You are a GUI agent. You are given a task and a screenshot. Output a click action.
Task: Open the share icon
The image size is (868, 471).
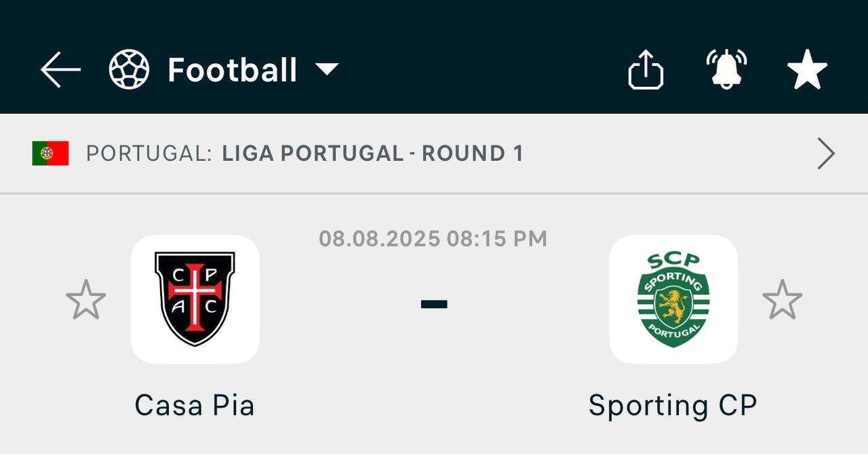tap(646, 69)
